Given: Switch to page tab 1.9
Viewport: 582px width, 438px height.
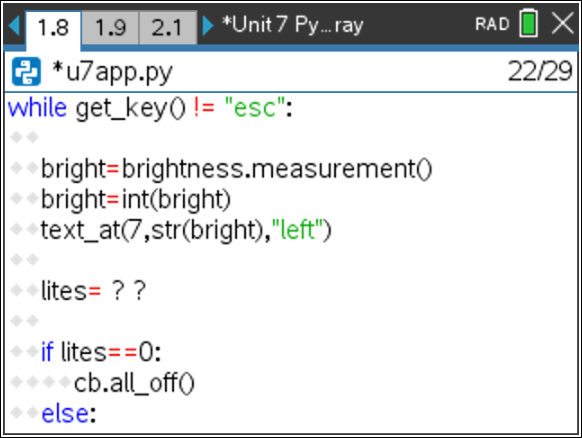Looking at the screenshot, I should point(110,27).
